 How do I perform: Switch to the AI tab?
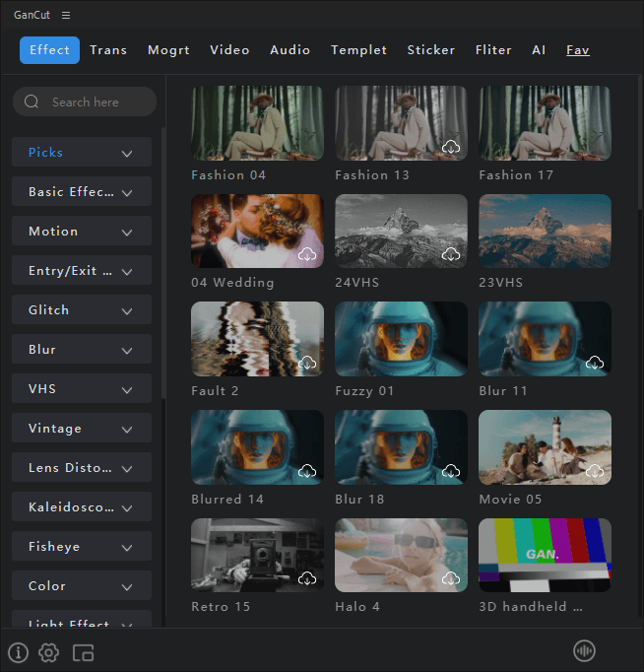coord(539,50)
